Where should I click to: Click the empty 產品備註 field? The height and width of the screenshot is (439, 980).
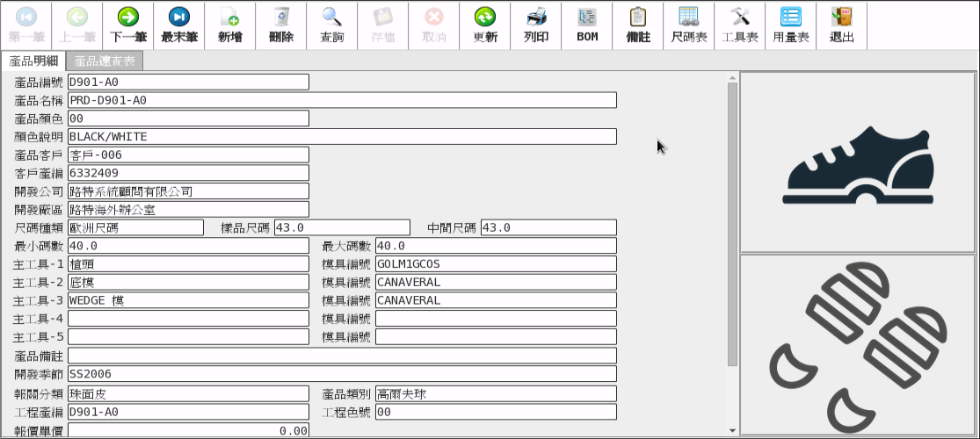click(x=342, y=356)
